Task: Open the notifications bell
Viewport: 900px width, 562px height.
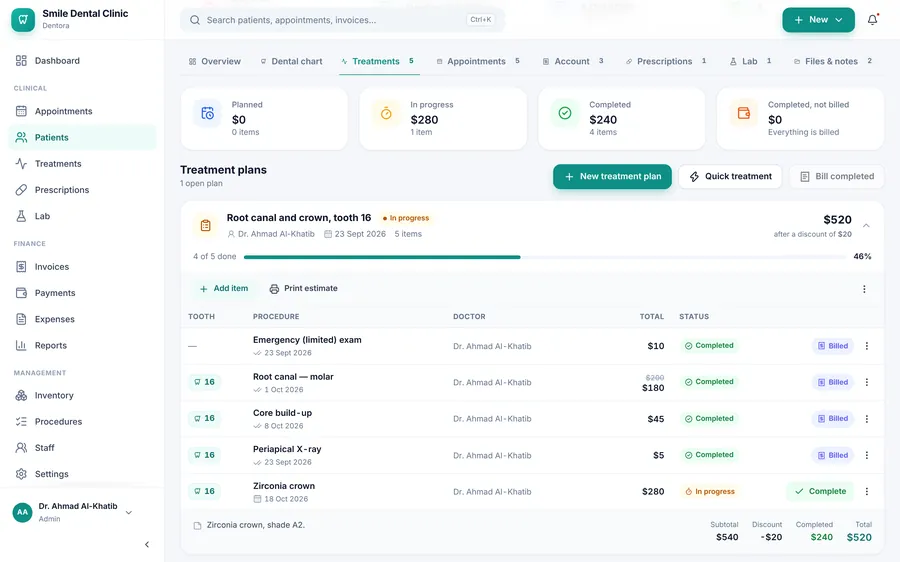Action: pos(872,20)
